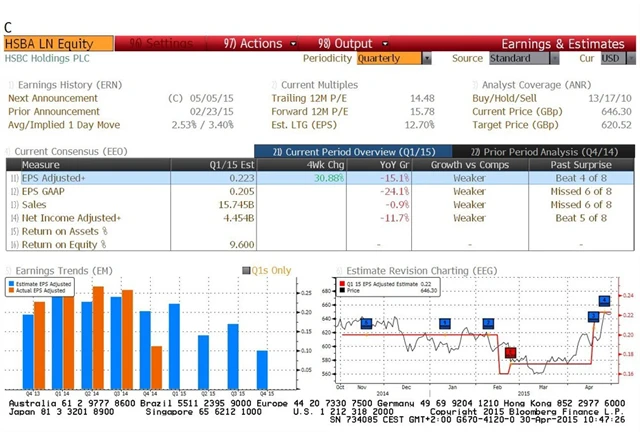
Task: Open the Periodicity Quarterly dropdown
Action: pos(391,59)
